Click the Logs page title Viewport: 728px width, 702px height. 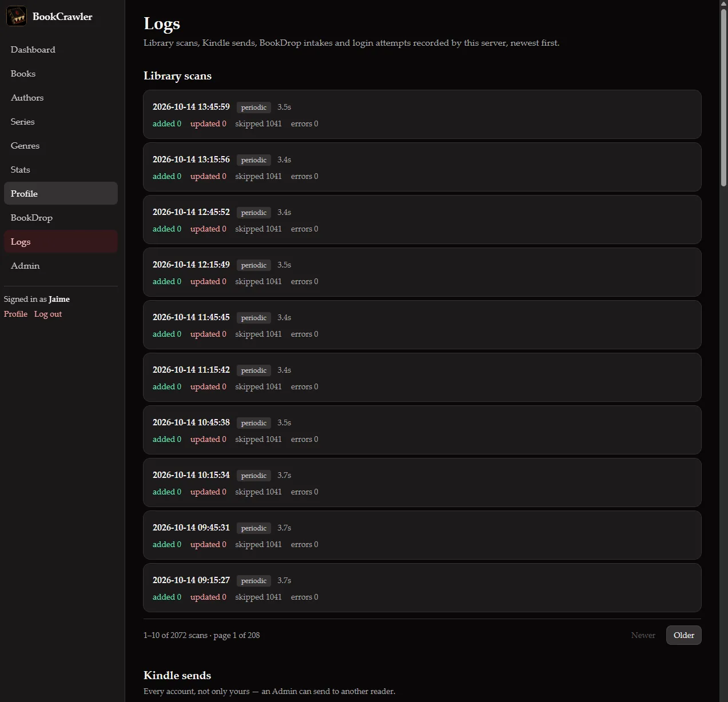[162, 23]
